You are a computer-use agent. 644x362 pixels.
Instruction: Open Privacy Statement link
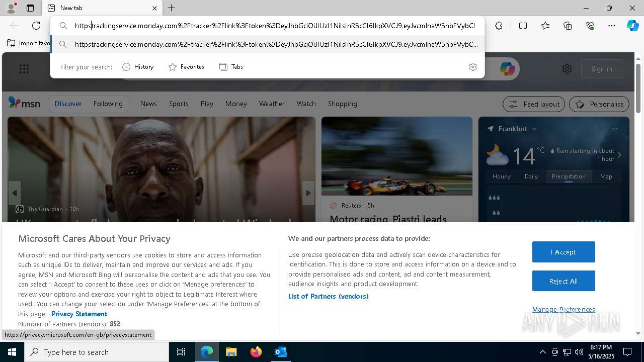(x=79, y=314)
